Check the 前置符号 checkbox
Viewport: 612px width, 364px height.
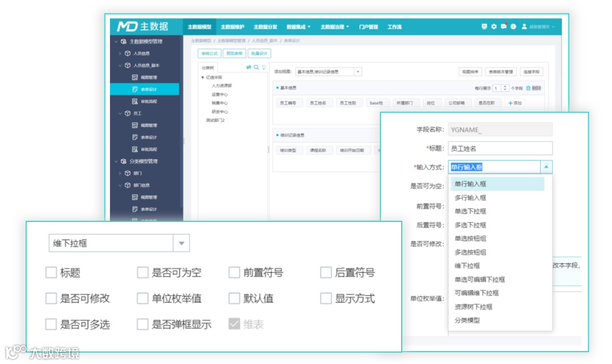click(234, 272)
